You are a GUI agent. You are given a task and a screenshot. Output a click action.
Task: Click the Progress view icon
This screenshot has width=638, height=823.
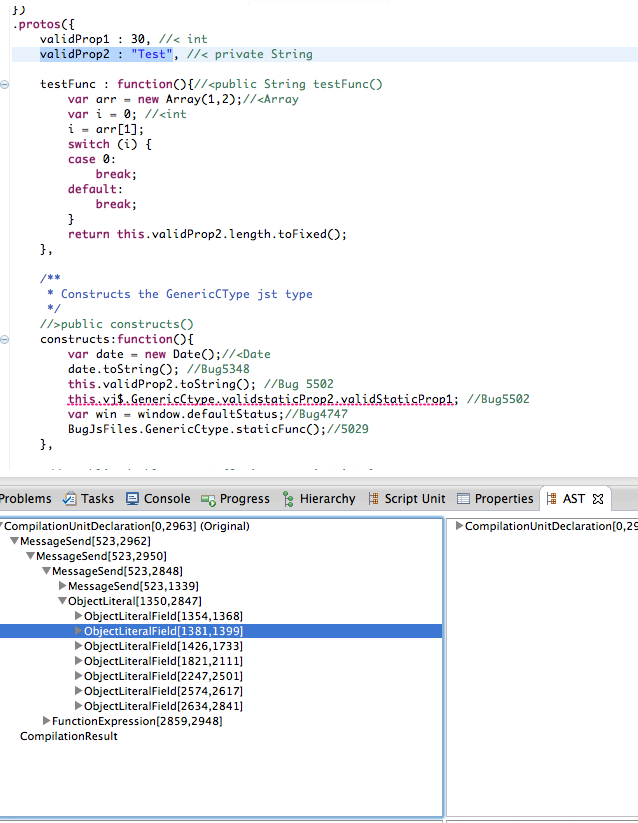pyautogui.click(x=208, y=498)
